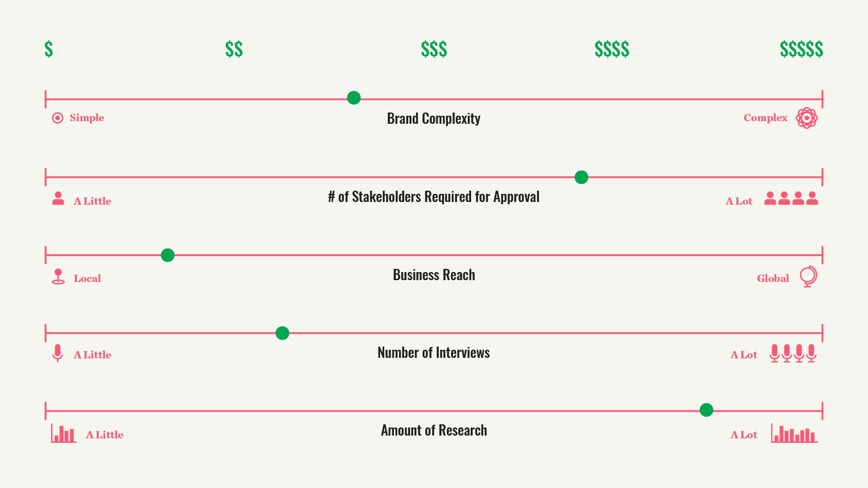Click the four microphones A Lot icon
This screenshot has width=868, height=488.
click(793, 353)
